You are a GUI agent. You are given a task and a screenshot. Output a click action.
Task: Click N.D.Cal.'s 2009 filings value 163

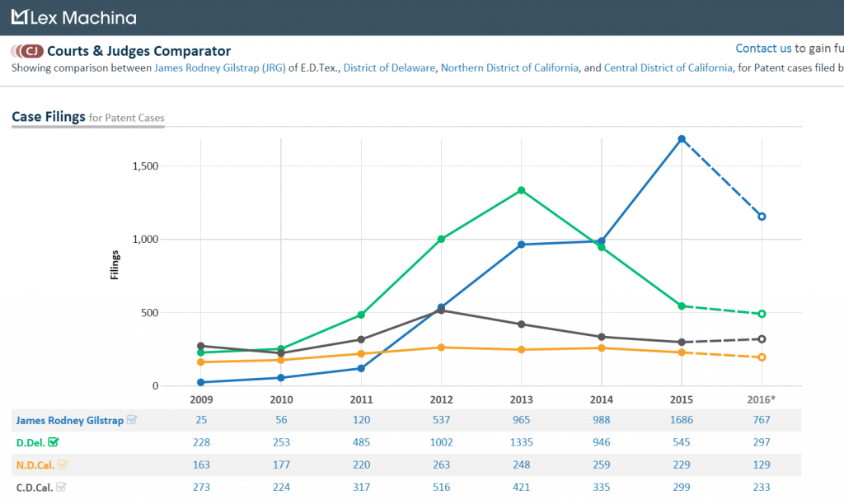click(x=201, y=464)
